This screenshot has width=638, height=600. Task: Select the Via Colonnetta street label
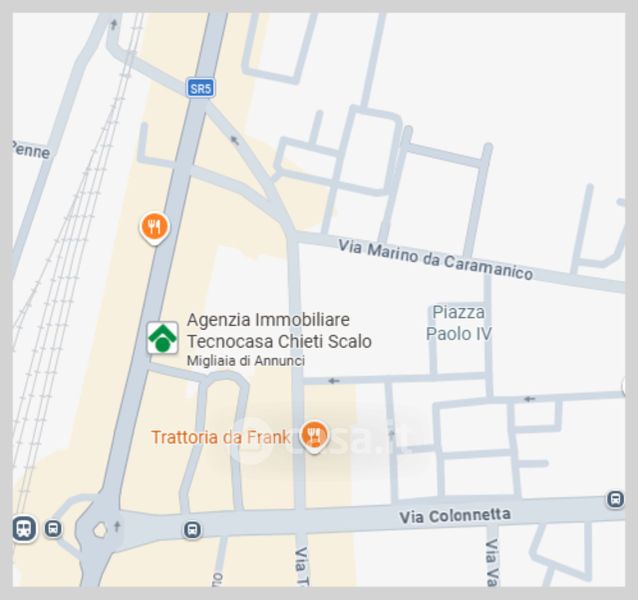[x=455, y=516]
